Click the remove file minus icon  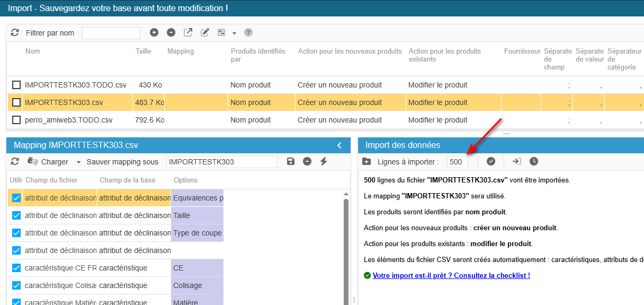(171, 33)
